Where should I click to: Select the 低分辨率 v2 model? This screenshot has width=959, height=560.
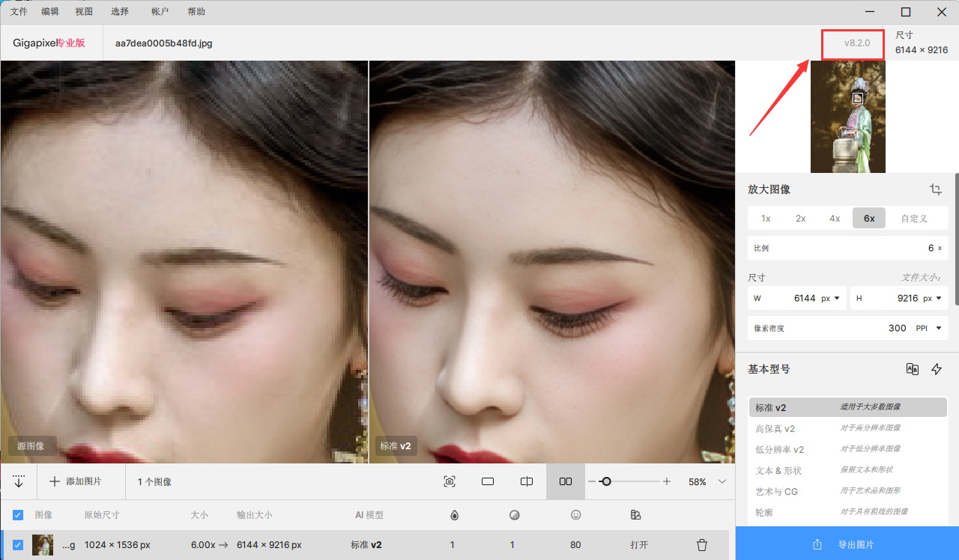pyautogui.click(x=848, y=449)
